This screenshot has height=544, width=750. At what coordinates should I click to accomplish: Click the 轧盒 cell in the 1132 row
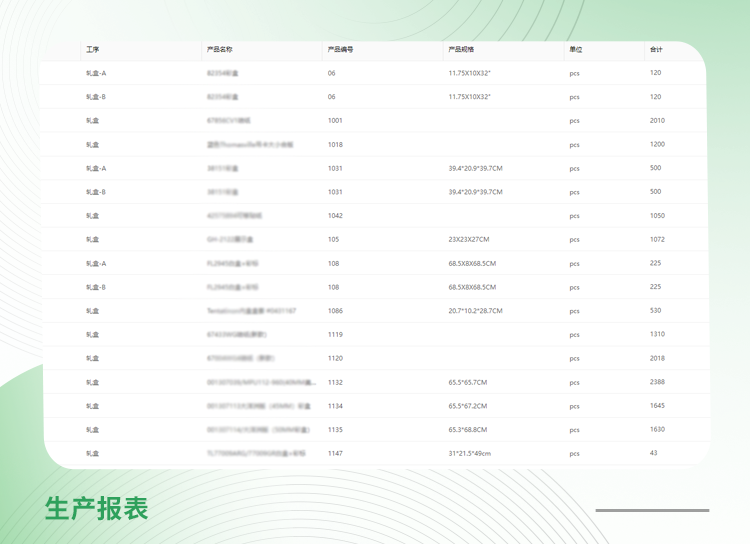[92, 382]
